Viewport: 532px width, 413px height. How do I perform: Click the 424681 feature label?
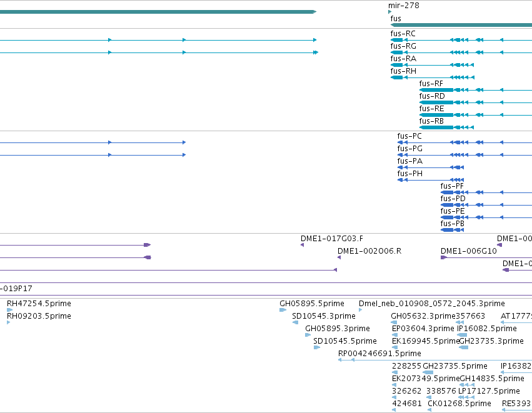coord(407,404)
